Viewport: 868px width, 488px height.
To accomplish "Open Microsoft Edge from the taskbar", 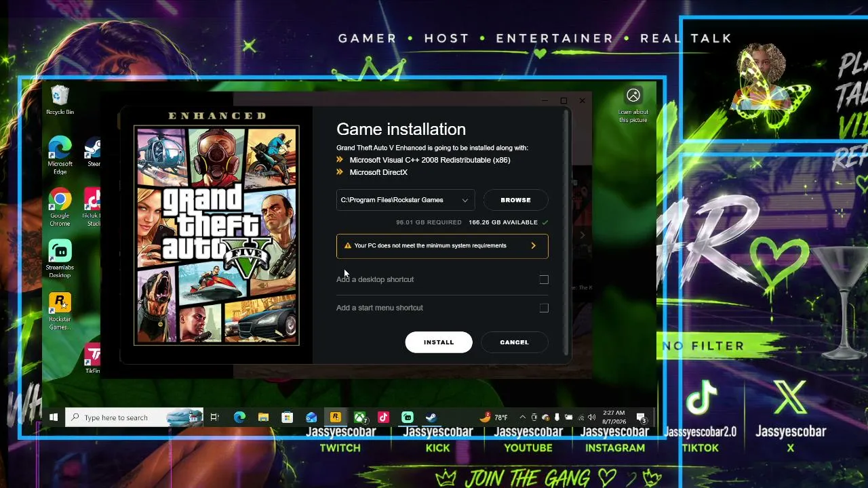I will tap(239, 418).
